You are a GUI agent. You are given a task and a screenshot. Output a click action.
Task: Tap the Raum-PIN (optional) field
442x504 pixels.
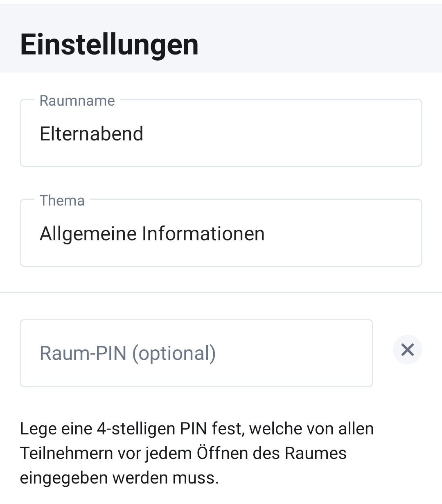(x=196, y=353)
